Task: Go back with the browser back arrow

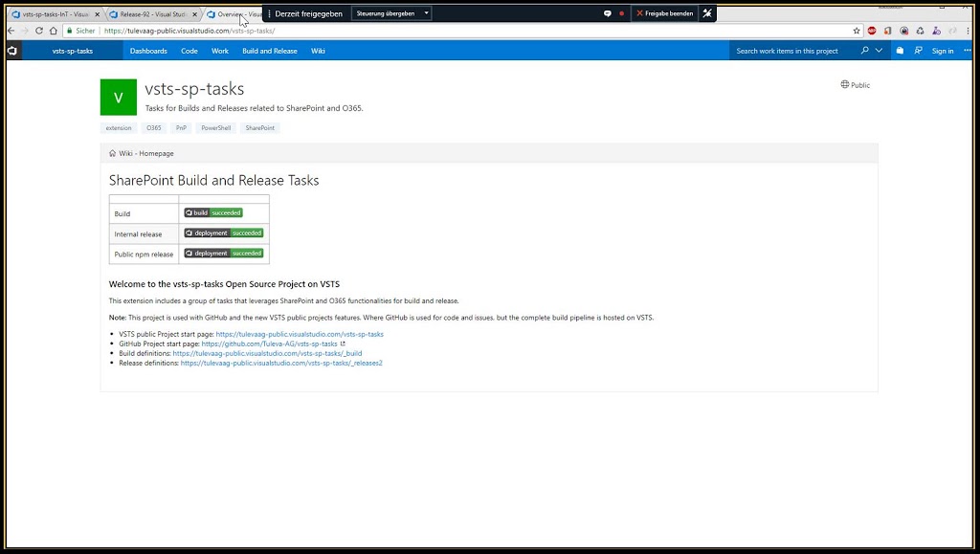Action: [x=11, y=31]
